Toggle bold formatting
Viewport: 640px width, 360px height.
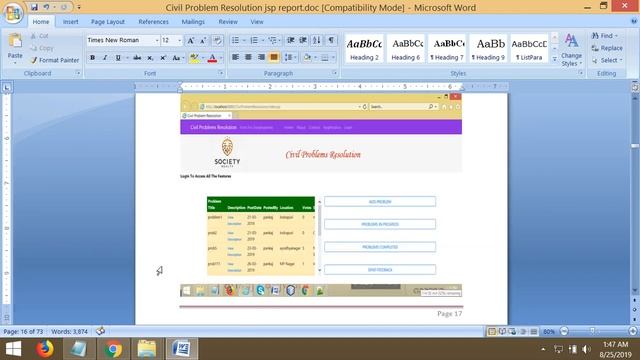(93, 58)
